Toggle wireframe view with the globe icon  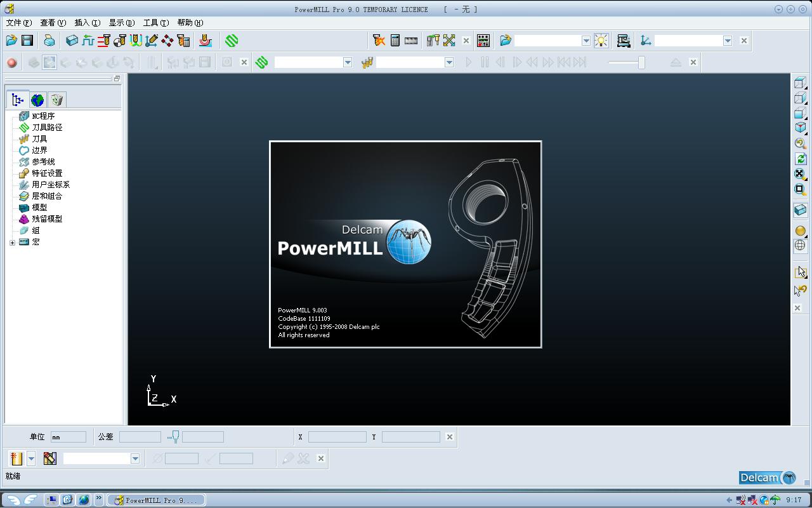click(800, 246)
